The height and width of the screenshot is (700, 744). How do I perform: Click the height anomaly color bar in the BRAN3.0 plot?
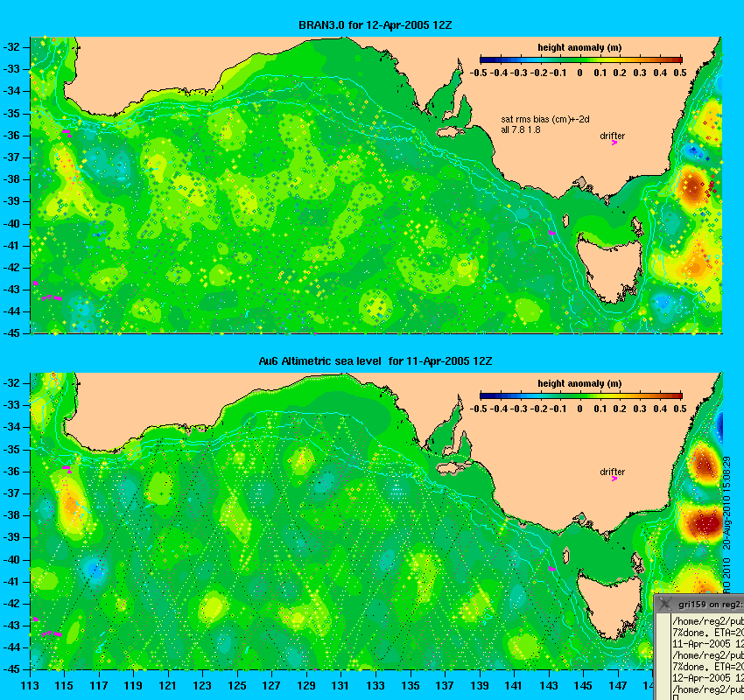click(x=581, y=59)
